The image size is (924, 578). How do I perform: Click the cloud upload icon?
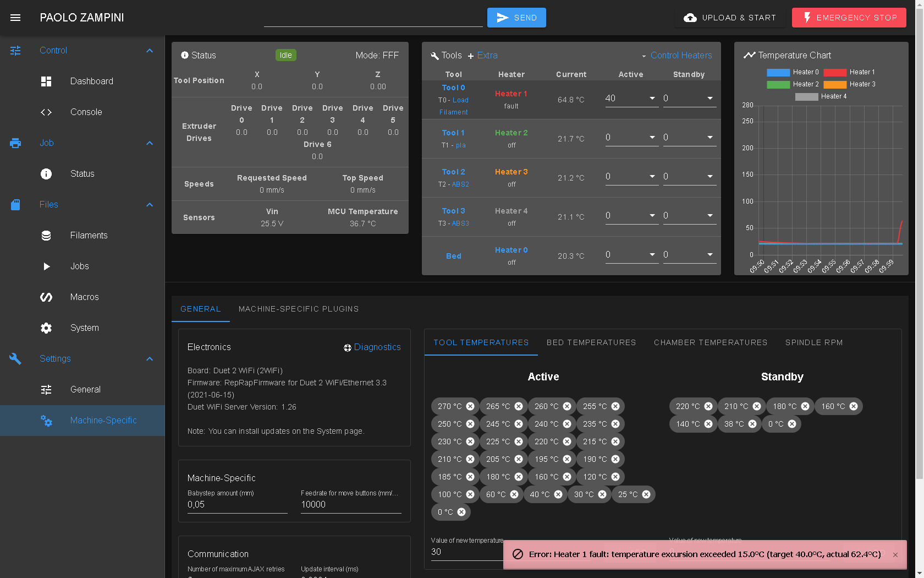(690, 18)
